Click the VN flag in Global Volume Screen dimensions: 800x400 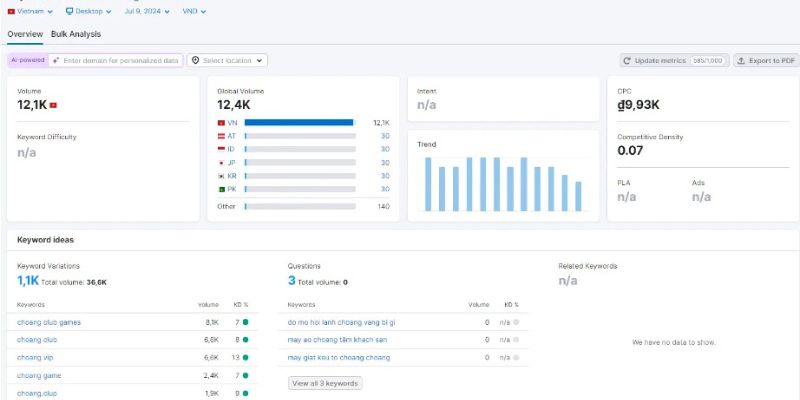click(x=221, y=123)
